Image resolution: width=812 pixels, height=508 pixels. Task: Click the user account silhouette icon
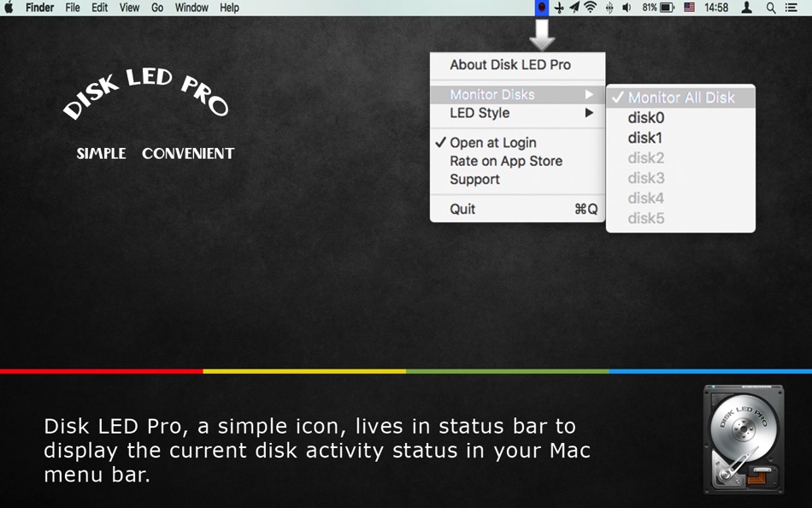[x=746, y=7]
